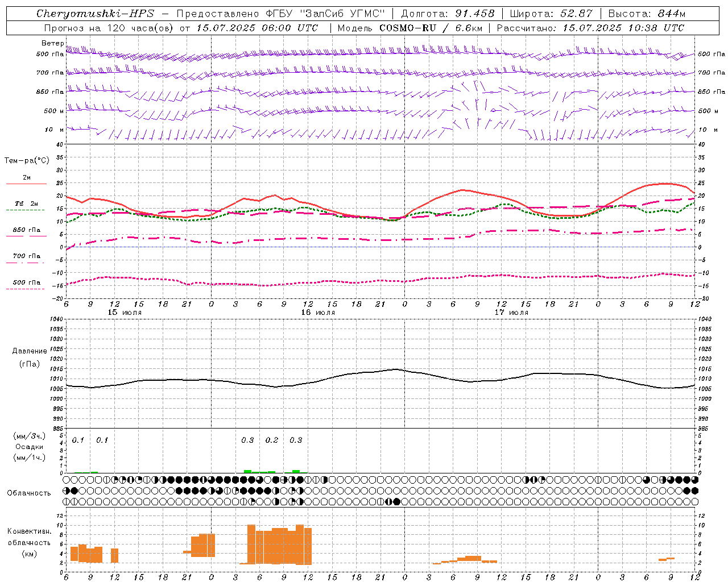Screen dimensions: 728x582
Task: Select the Широта: 52.87 value
Action: [551, 14]
